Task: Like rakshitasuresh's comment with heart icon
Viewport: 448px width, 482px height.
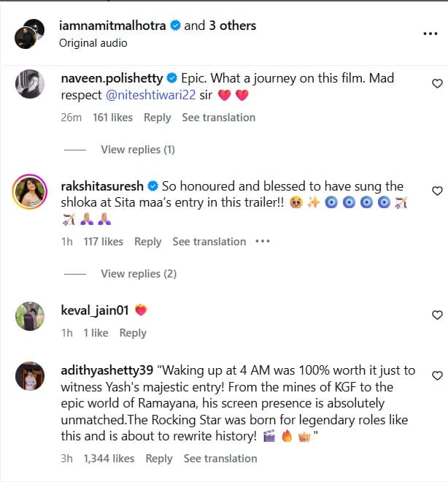Action: point(437,191)
